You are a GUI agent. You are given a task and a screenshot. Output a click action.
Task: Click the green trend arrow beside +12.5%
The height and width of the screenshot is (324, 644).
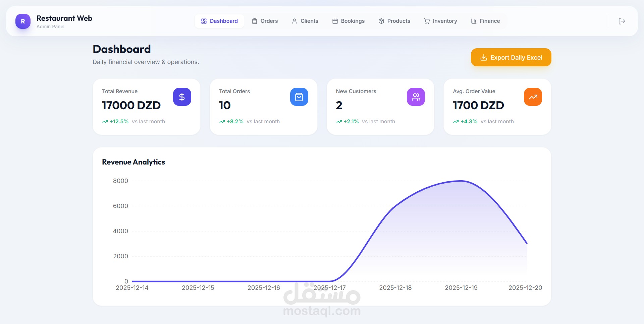click(x=105, y=122)
